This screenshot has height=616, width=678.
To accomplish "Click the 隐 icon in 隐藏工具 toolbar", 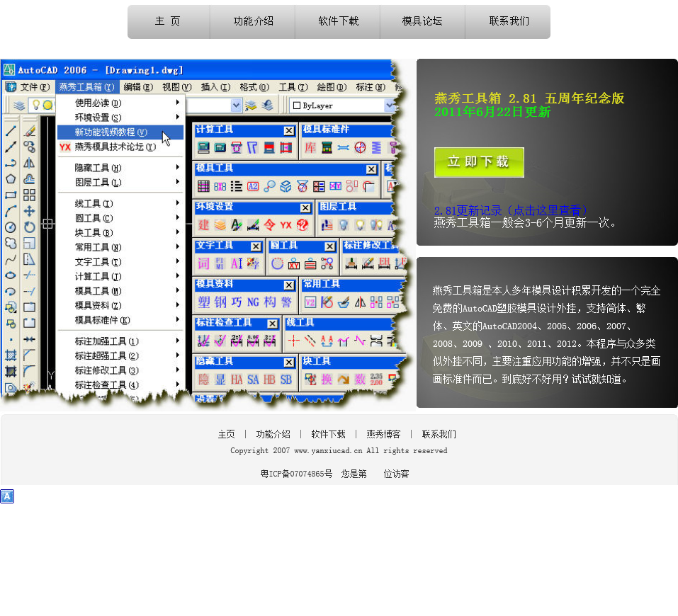I will (203, 380).
